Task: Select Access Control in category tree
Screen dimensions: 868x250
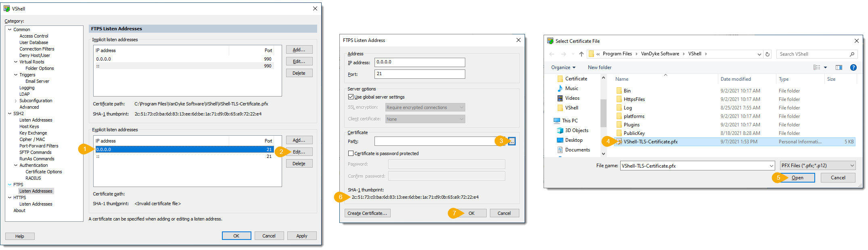Action: coord(34,36)
